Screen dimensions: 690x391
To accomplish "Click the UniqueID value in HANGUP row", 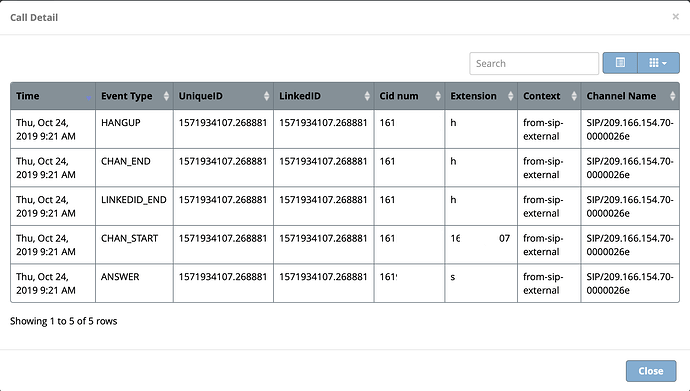I will click(223, 123).
